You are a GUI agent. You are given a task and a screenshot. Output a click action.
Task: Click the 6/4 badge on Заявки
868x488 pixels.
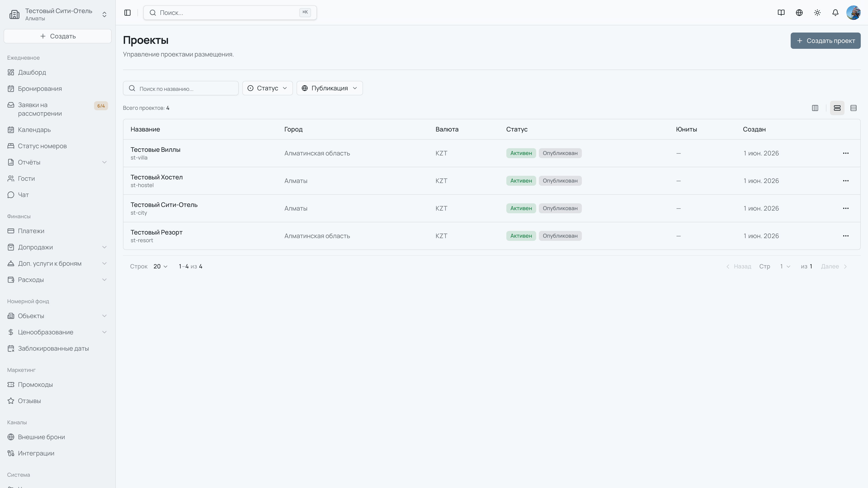click(101, 106)
